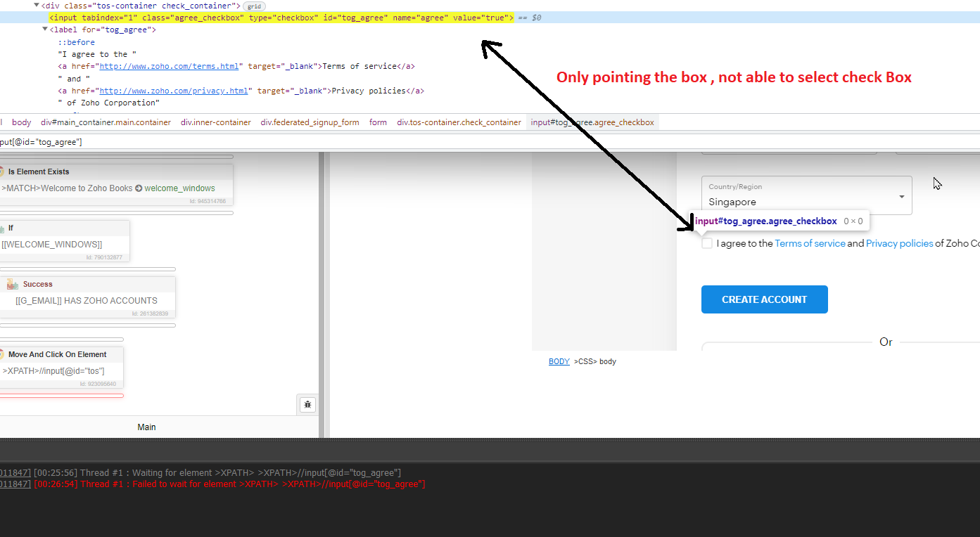Click the arrow icon before welcome_windows
The width and height of the screenshot is (980, 537).
139,188
